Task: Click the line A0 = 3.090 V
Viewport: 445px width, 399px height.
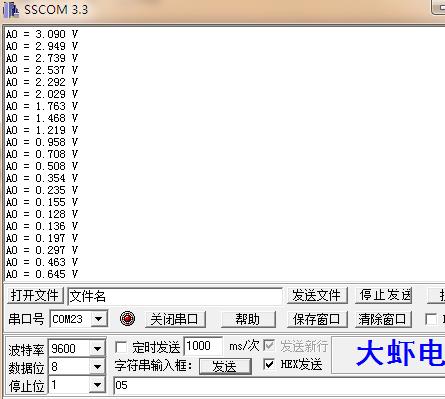Action: 42,34
